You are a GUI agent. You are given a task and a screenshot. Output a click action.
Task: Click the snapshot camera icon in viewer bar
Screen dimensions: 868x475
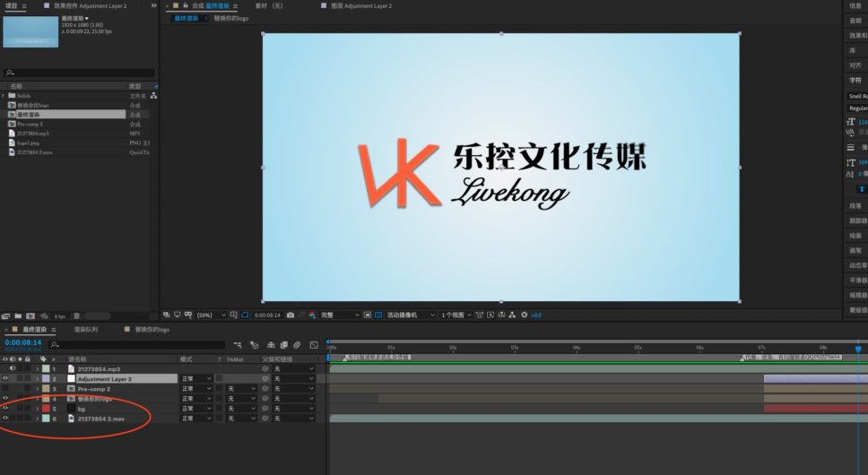(x=290, y=315)
